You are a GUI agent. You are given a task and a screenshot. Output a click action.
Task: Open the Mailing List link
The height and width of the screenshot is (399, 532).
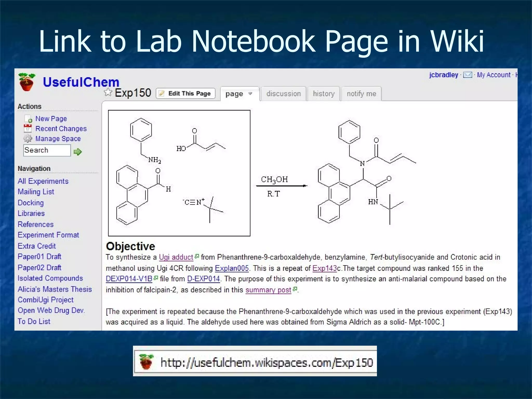(x=36, y=192)
